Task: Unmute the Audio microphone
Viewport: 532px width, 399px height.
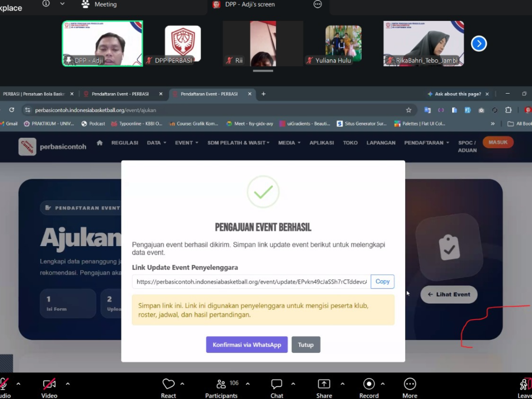Action: pyautogui.click(x=4, y=384)
